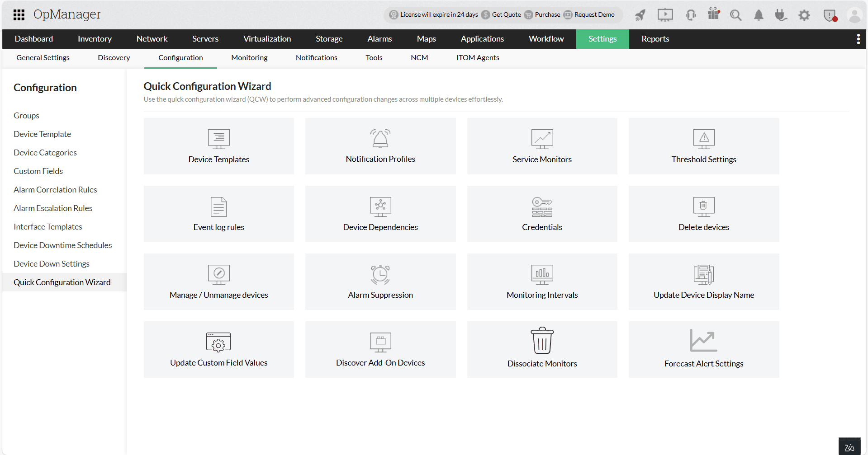Switch to the Reports tab
Screen dimensions: 868x455
point(655,39)
